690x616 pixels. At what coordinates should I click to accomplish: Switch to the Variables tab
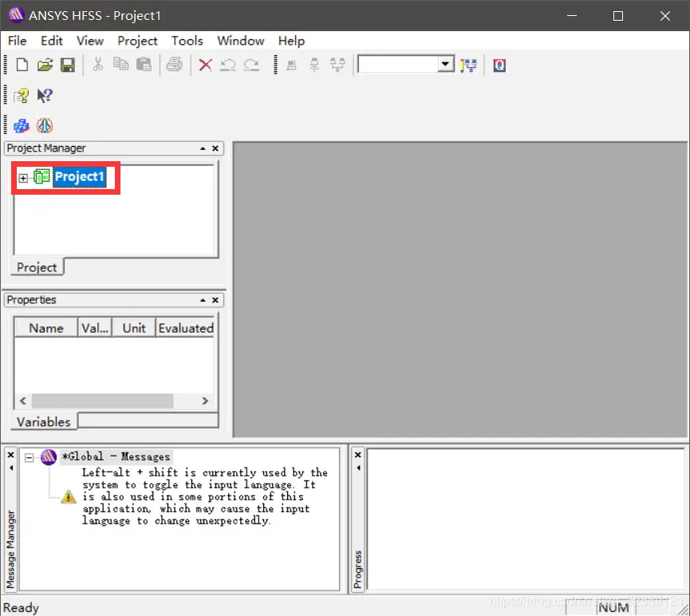[x=44, y=422]
